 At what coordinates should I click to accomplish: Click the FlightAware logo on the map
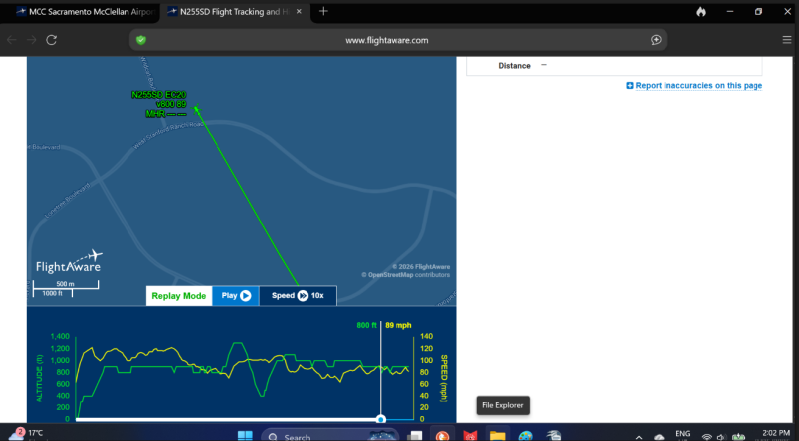(69, 262)
